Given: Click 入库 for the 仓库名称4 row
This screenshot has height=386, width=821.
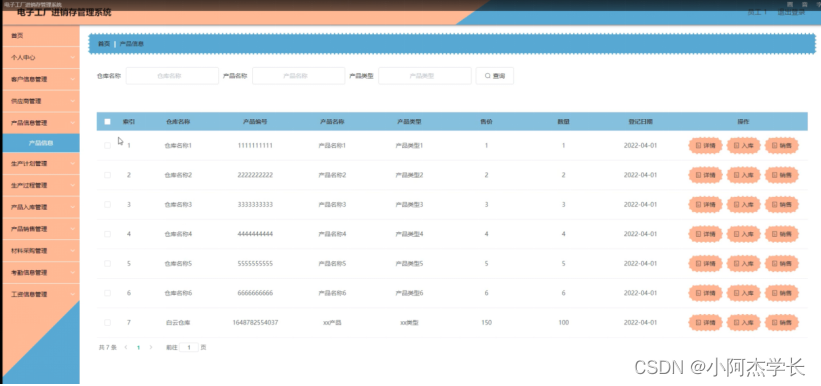Looking at the screenshot, I should point(744,234).
